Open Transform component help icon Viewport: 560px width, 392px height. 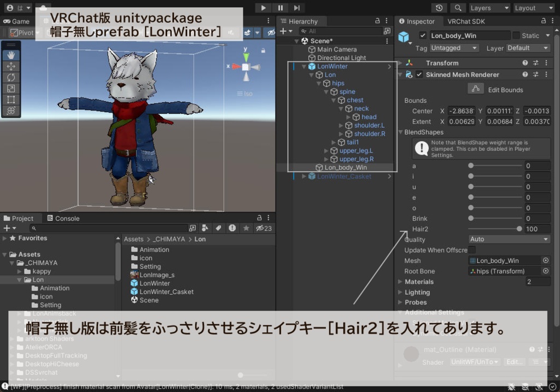point(525,63)
